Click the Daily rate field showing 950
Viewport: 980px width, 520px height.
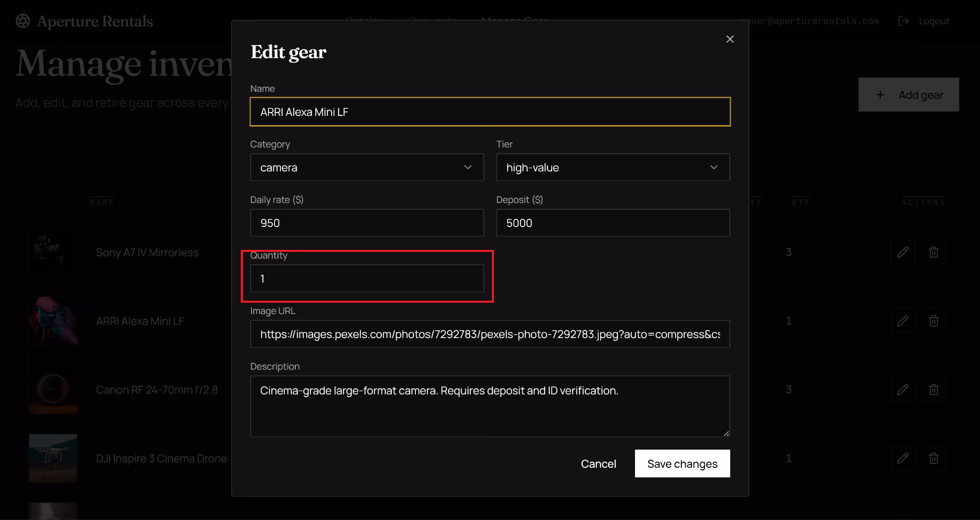click(367, 223)
